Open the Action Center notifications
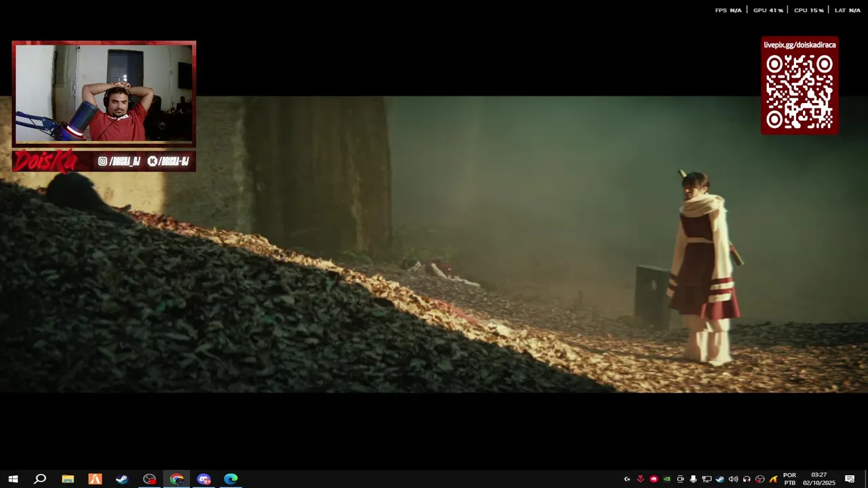This screenshot has height=488, width=868. [x=850, y=479]
